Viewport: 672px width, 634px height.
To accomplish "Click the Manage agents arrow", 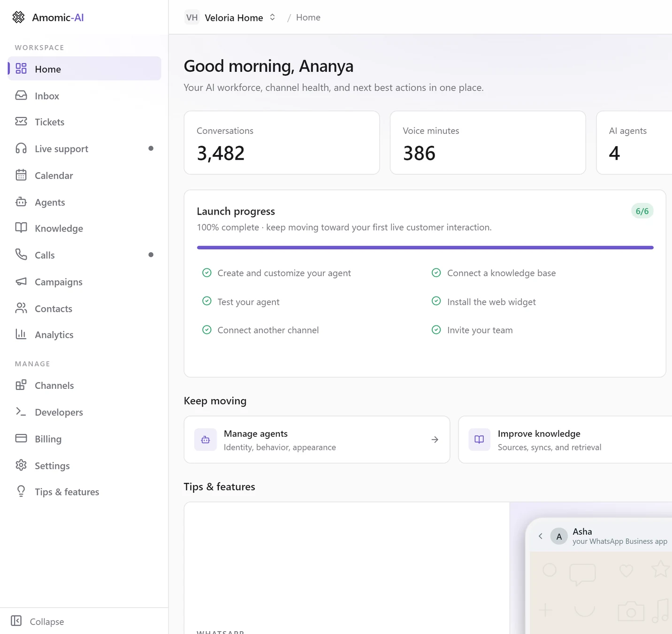I will (x=435, y=440).
